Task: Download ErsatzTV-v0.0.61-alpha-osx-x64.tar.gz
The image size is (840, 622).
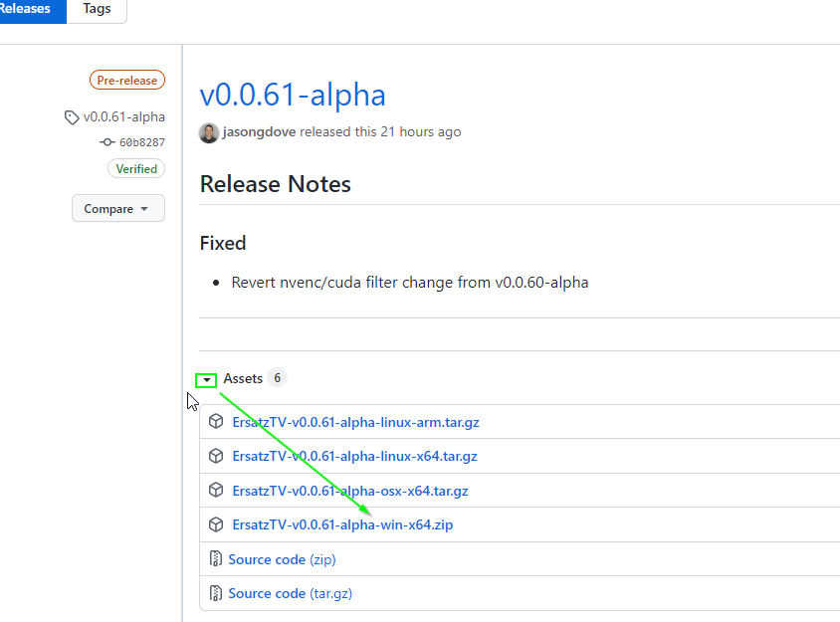Action: click(x=350, y=491)
